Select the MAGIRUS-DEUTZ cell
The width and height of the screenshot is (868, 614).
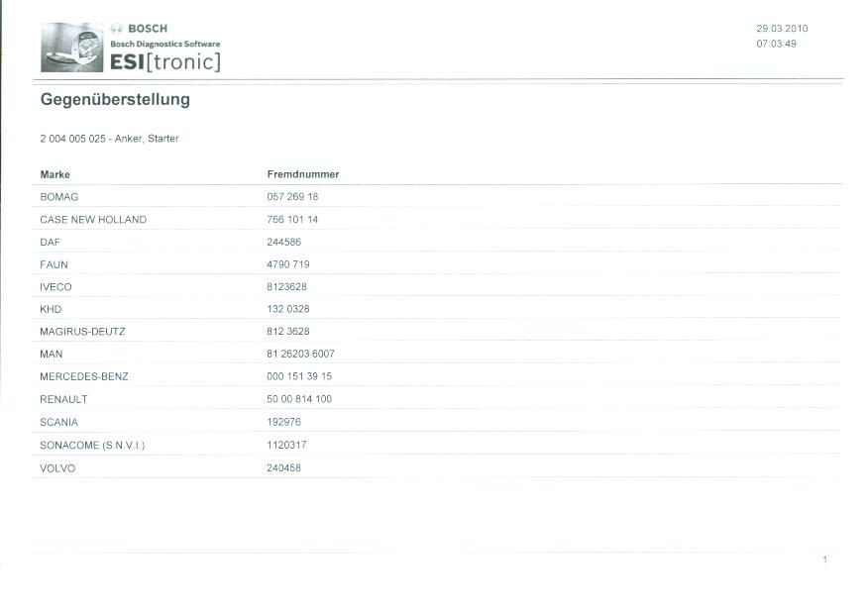click(82, 332)
